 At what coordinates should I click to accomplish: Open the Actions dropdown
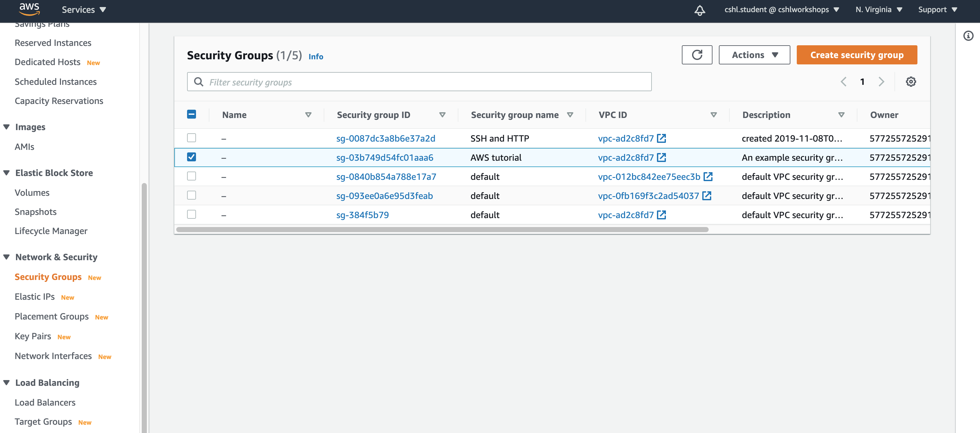754,55
